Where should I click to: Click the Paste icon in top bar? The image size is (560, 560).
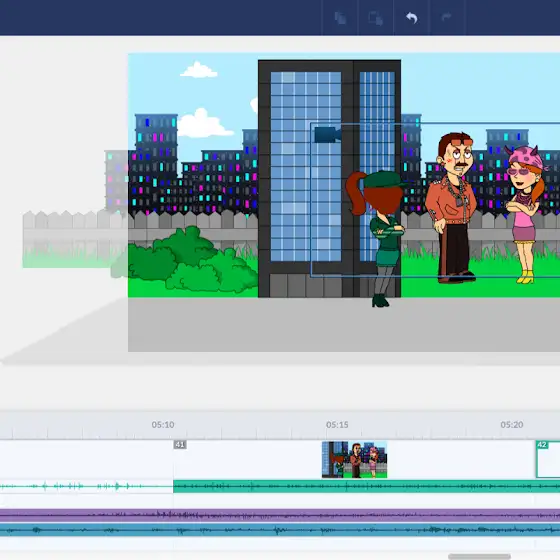(375, 18)
